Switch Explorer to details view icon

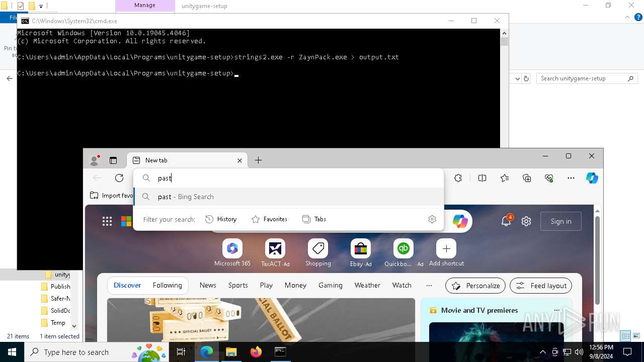coord(625,336)
